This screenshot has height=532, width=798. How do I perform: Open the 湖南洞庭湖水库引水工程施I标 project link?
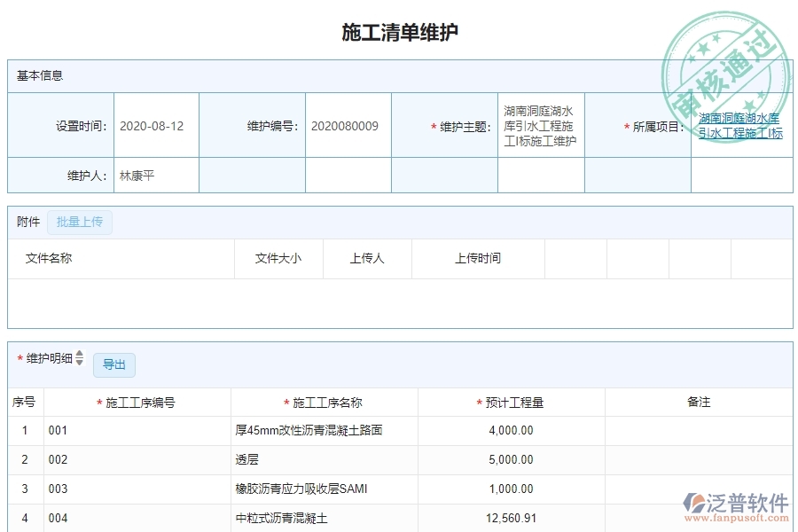point(739,125)
